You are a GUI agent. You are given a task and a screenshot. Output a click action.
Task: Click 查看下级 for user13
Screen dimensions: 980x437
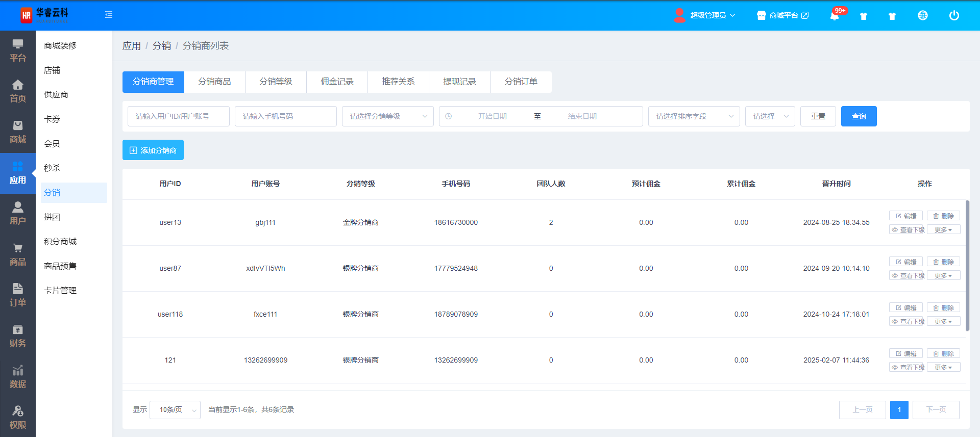(x=908, y=230)
